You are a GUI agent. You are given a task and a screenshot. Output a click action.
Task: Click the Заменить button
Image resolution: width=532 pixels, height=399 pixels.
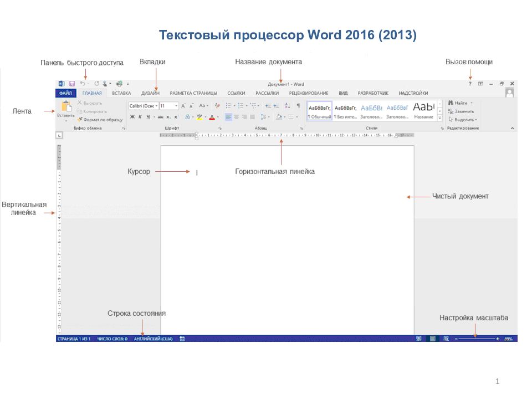point(461,111)
